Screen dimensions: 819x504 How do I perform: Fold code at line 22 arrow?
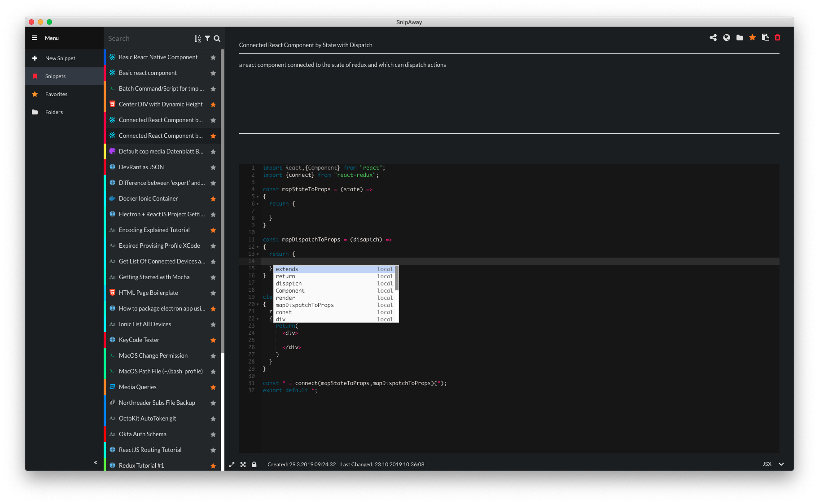258,319
